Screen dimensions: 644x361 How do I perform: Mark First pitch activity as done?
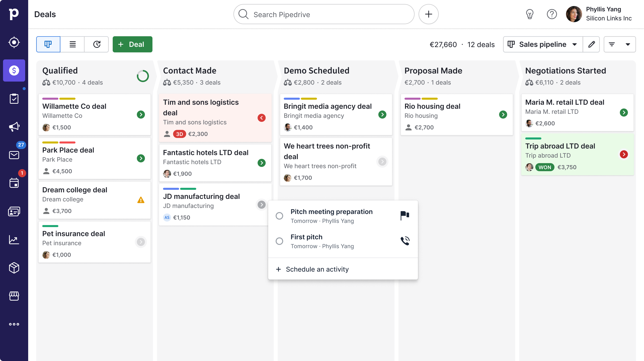(279, 241)
